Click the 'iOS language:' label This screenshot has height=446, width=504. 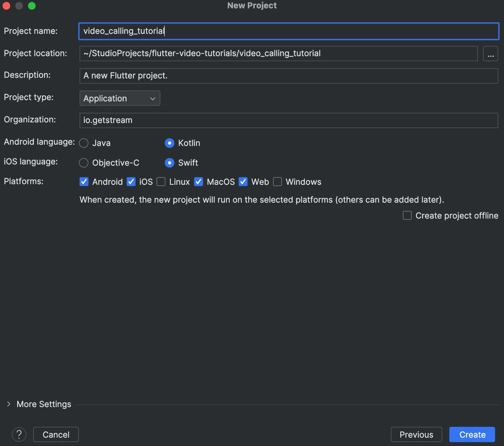(31, 162)
